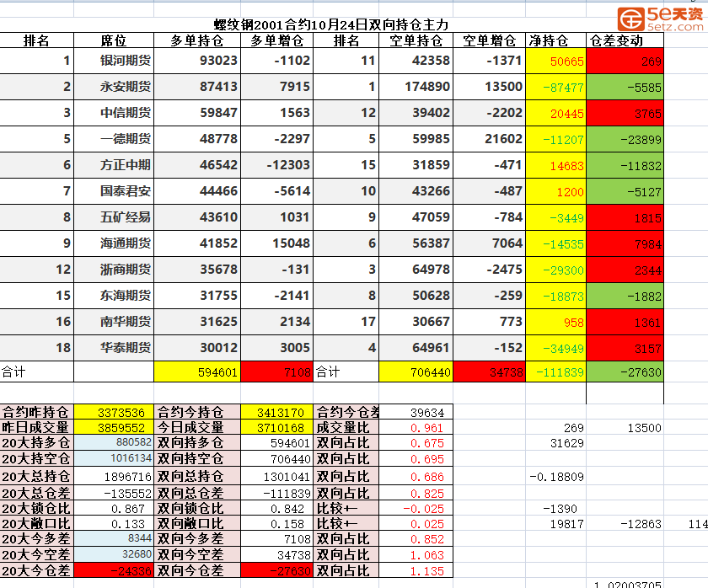This screenshot has width=708, height=588.
Task: Click the 南华期货 seat cell
Action: tap(114, 322)
